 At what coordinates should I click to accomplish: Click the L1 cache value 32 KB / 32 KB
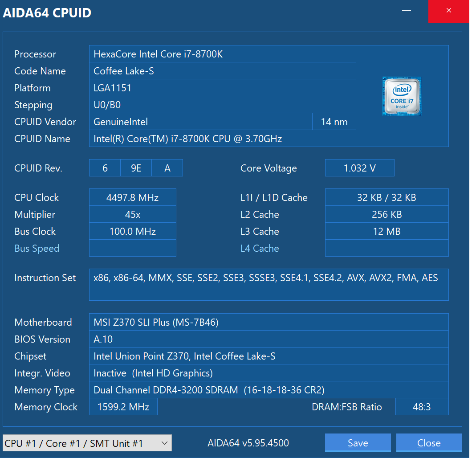[387, 197]
